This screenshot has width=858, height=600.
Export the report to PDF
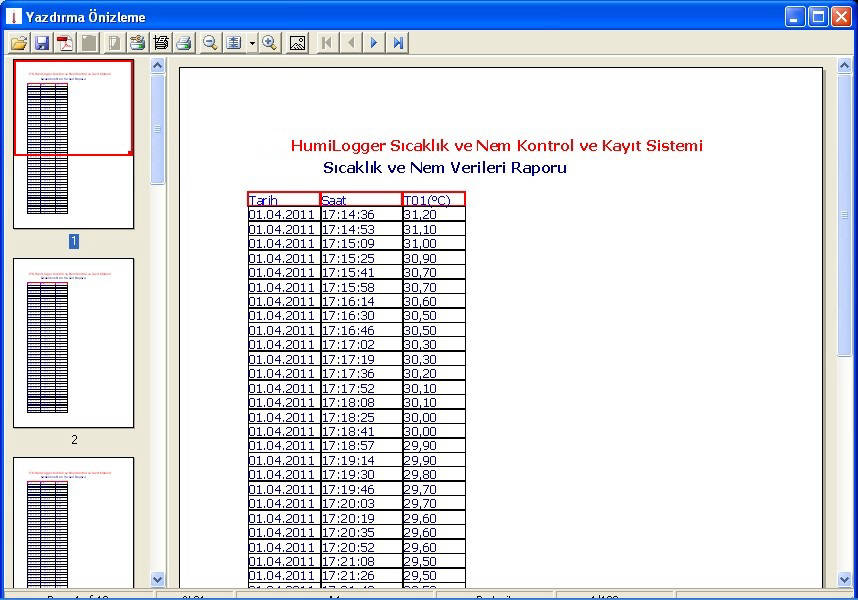(x=66, y=43)
